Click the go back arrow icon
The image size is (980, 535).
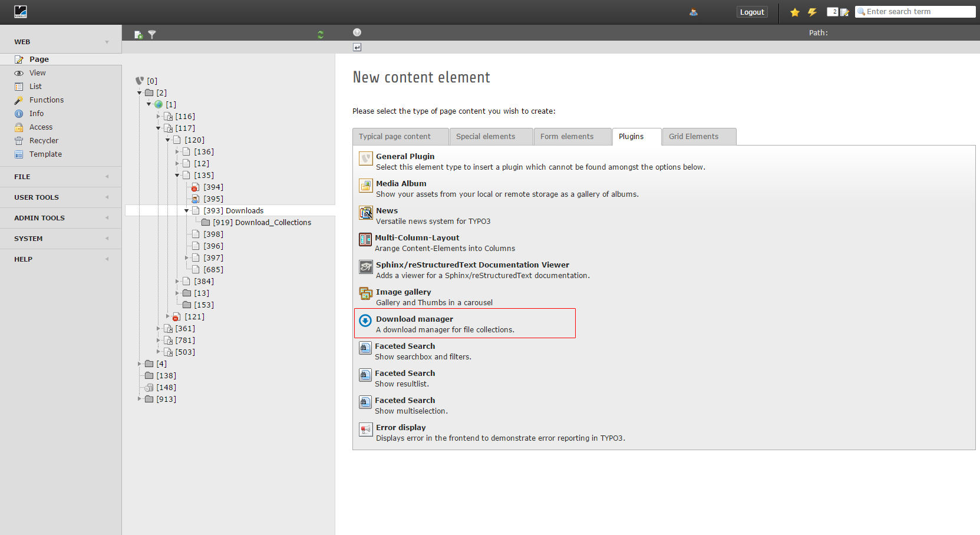coord(357,47)
